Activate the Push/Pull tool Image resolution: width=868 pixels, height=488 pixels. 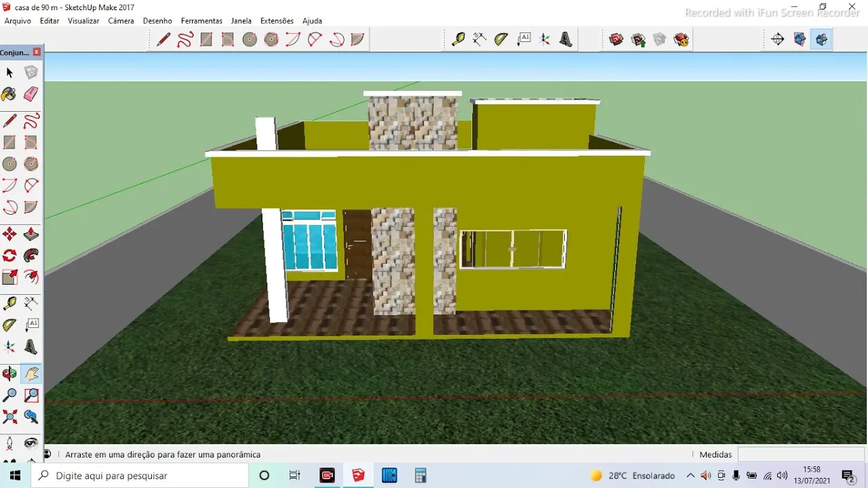(x=31, y=235)
